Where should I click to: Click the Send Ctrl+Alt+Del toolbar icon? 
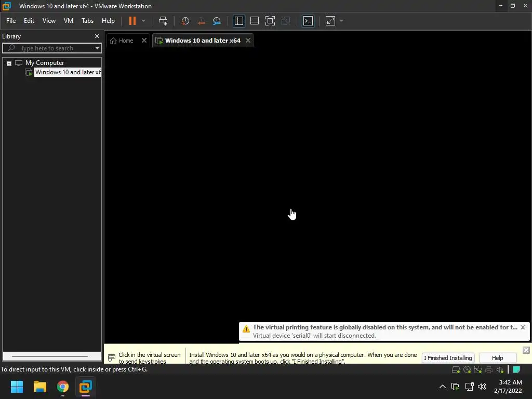163,21
